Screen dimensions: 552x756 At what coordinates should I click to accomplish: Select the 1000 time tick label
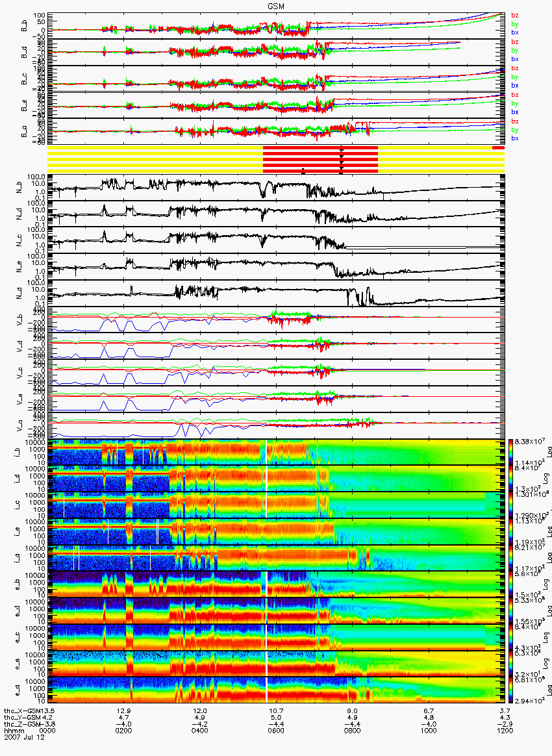(x=429, y=731)
